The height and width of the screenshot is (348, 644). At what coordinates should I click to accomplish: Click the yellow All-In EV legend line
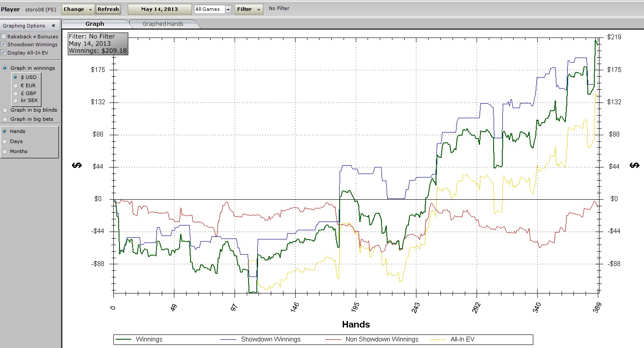click(x=440, y=339)
